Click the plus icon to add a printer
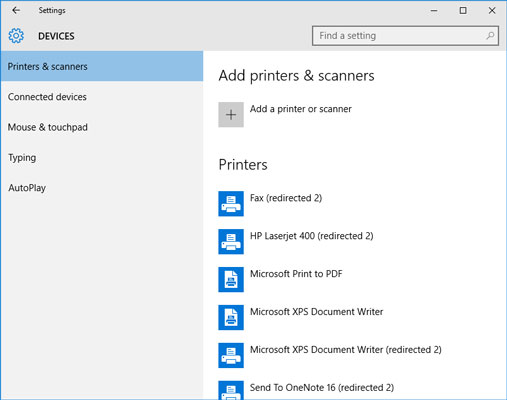The image size is (507, 400). [x=231, y=115]
